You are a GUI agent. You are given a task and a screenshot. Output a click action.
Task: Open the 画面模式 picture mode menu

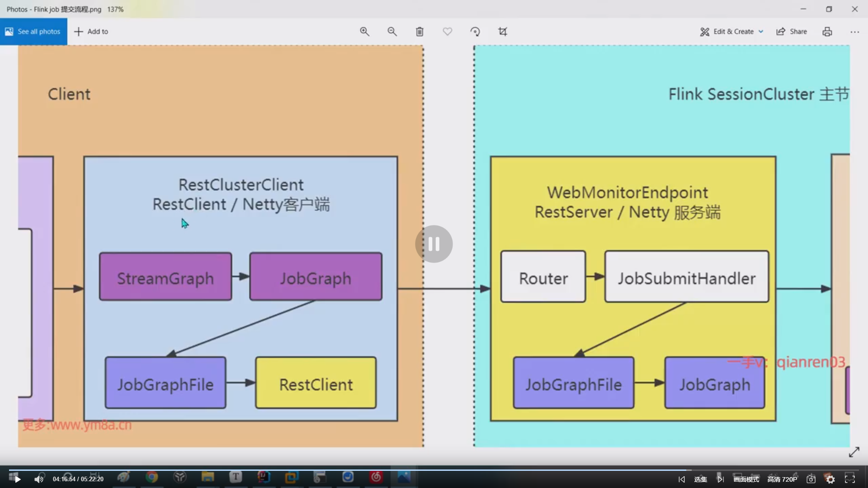[x=746, y=479]
